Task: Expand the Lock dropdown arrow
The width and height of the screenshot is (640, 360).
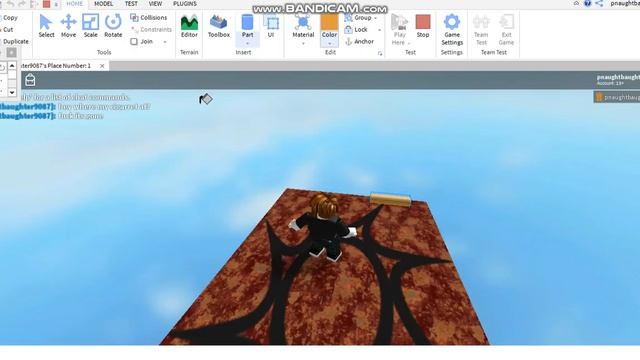Action: click(379, 30)
